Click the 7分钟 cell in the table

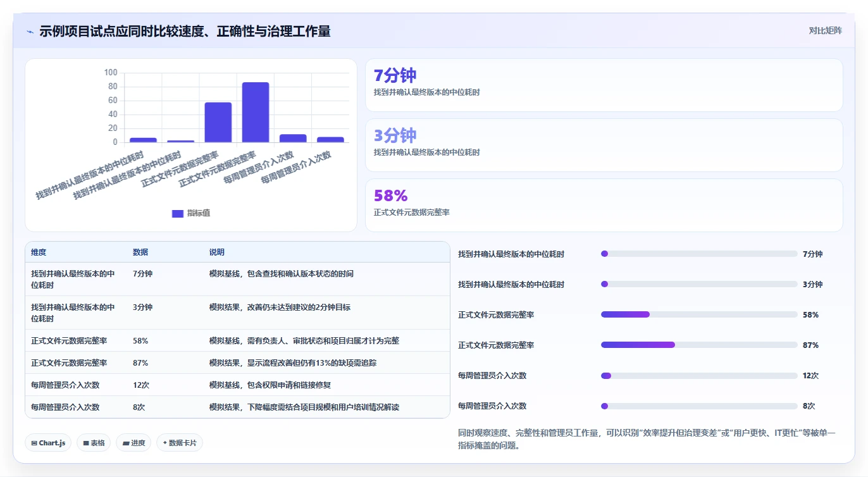pos(142,274)
